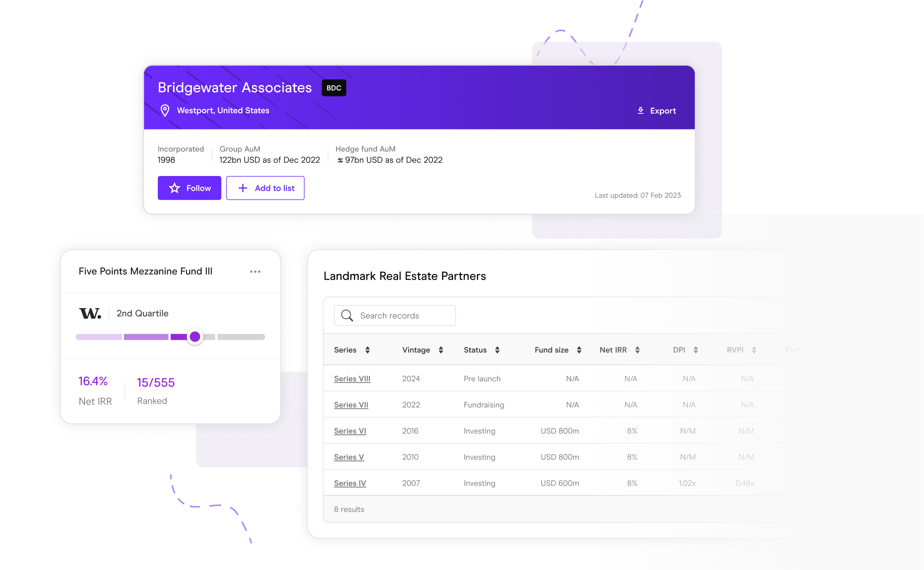Toggle Follow button on Bridgewater Associates
924x570 pixels.
189,188
